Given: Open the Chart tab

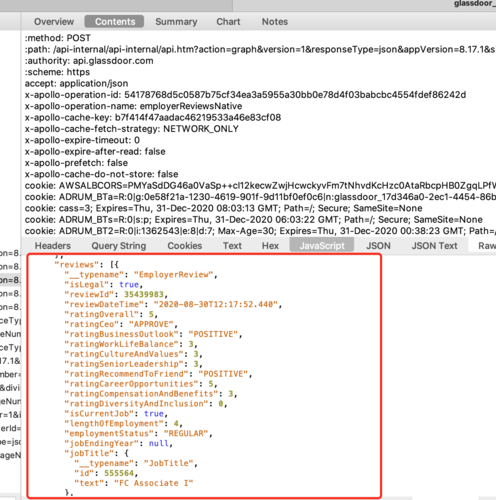Looking at the screenshot, I should (228, 22).
